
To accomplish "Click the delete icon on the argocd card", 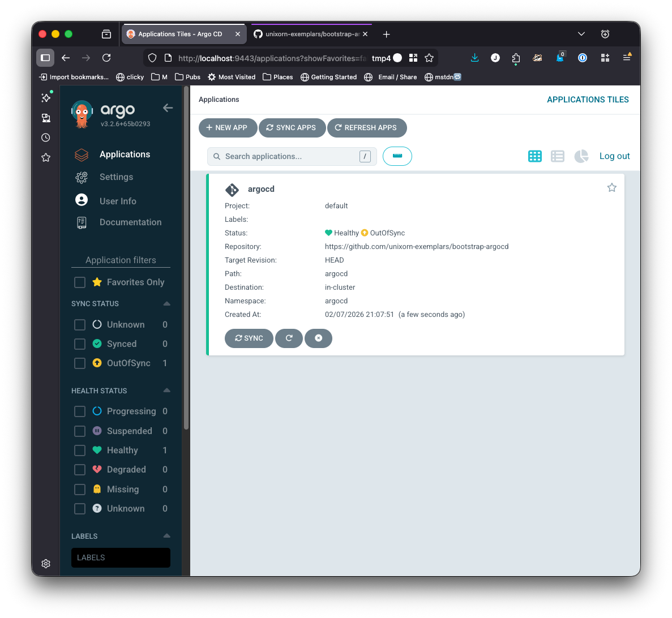I will (318, 338).
